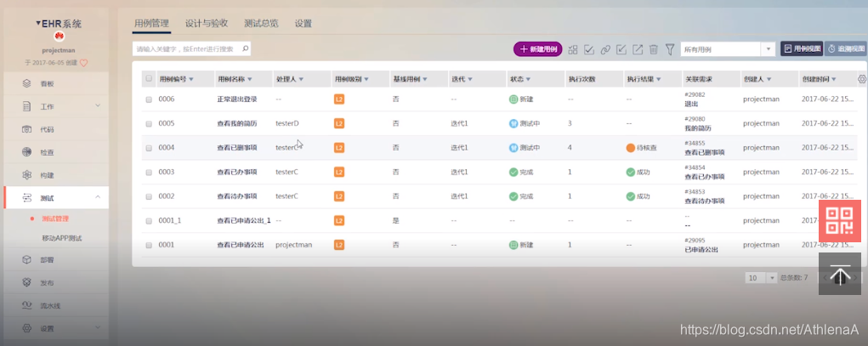
Task: Click the import arrow-in-box toolbar icon
Action: [621, 49]
